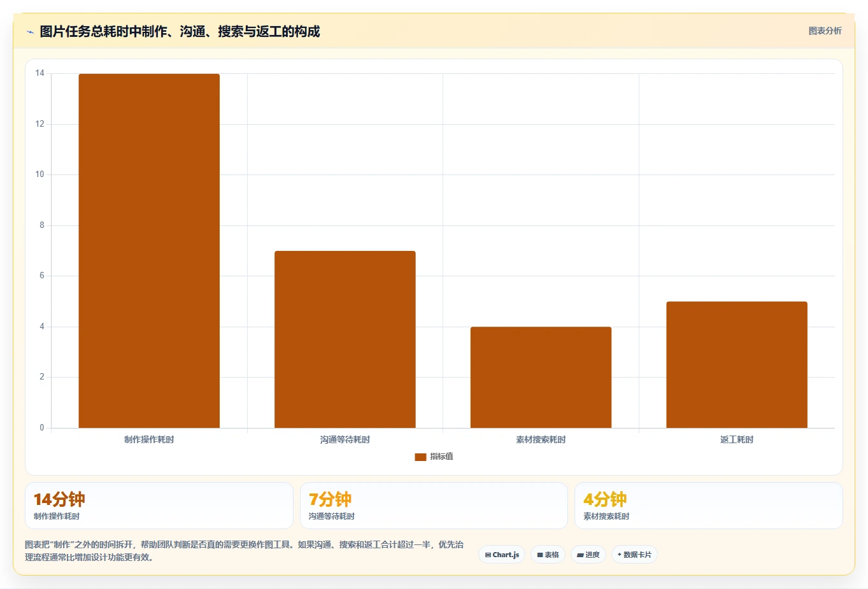The width and height of the screenshot is (868, 589).
Task: Click the description paragraph starting 图表把
Action: [245, 551]
